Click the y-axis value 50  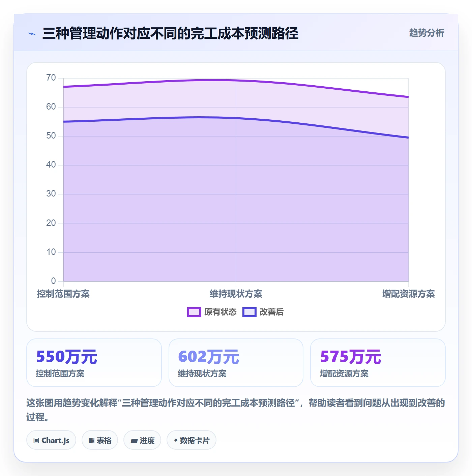pyautogui.click(x=51, y=136)
